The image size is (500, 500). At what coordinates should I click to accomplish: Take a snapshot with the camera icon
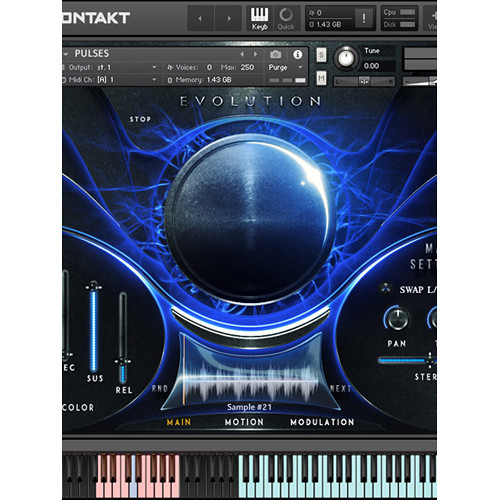tap(275, 54)
